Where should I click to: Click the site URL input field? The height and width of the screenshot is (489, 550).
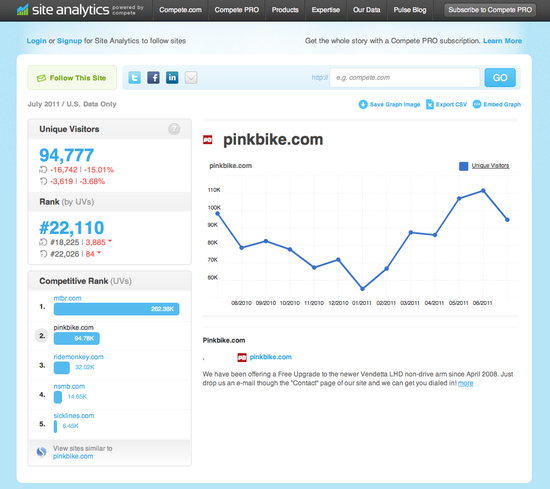click(405, 78)
